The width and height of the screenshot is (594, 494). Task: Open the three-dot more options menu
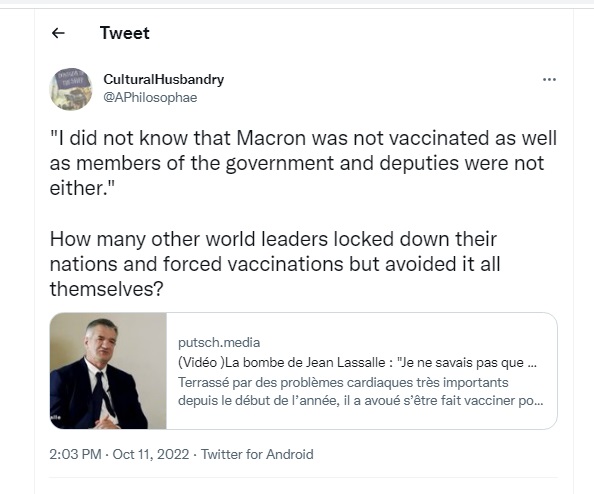[x=549, y=80]
